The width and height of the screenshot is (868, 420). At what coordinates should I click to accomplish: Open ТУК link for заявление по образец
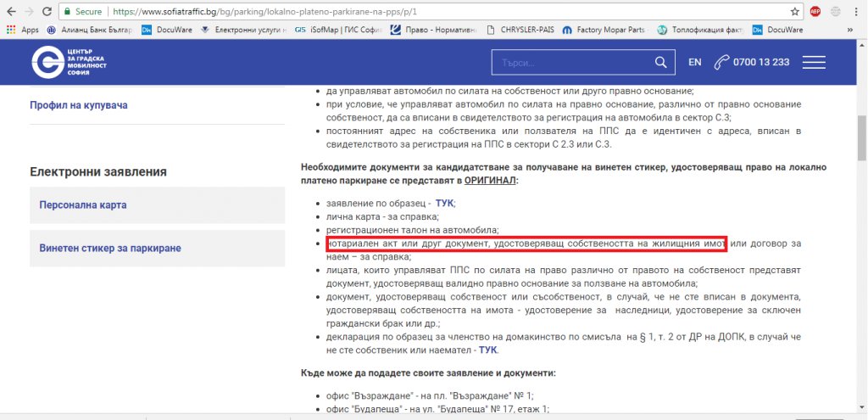coord(444,204)
